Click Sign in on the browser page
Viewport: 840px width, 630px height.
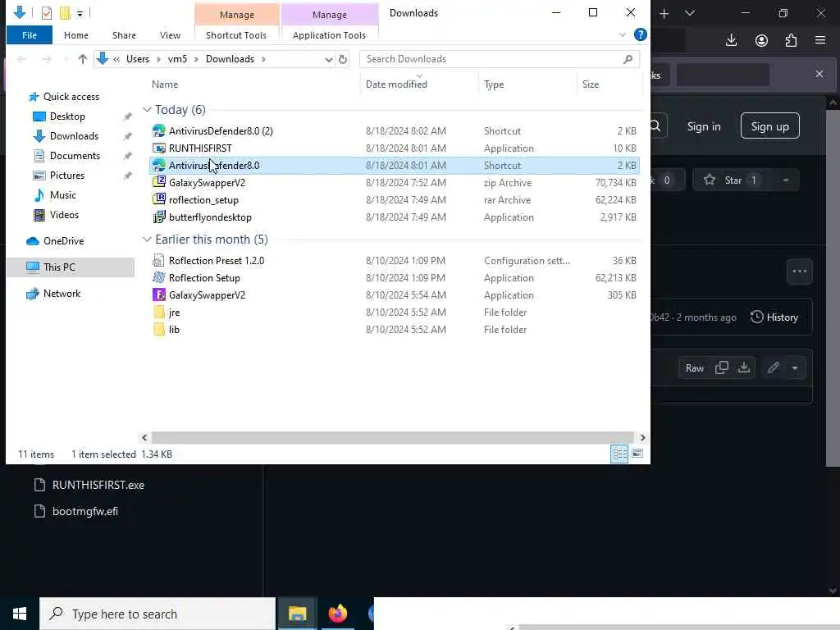(703, 126)
